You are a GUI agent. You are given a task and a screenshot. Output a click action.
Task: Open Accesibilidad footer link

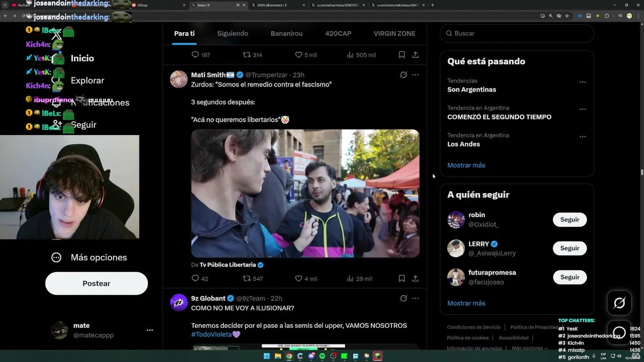514,338
